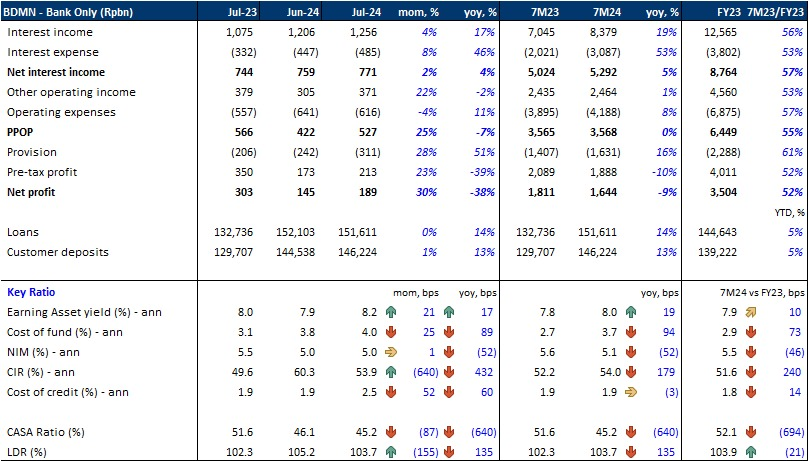Click the red down arrow beside Cost of credit 60

[x=449, y=392]
